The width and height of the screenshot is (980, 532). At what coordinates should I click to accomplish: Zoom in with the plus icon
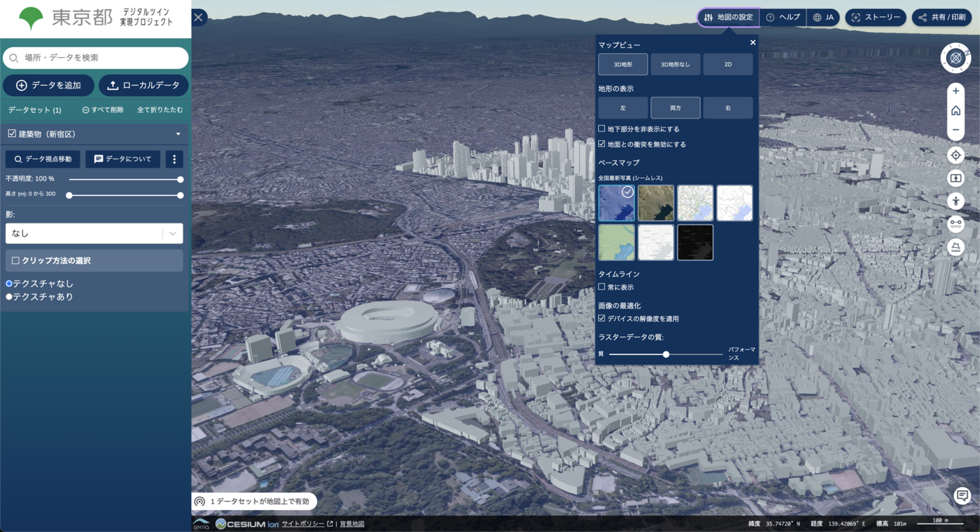955,91
